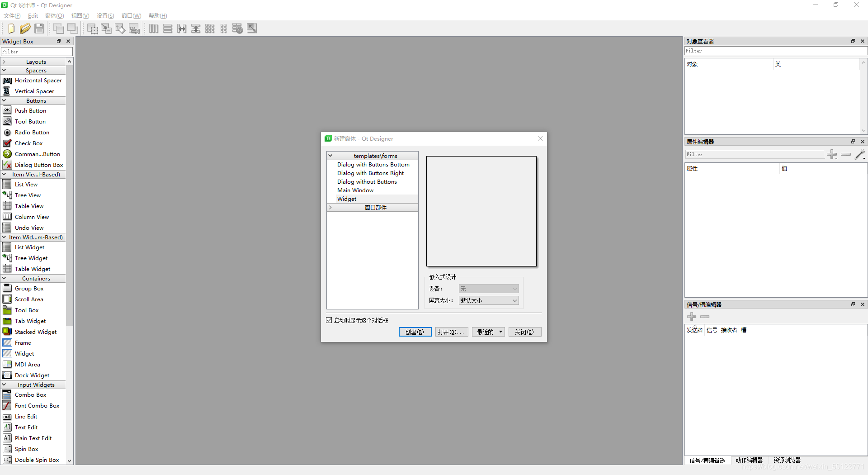Select Dialog with Buttons Bottom template
868x475 pixels.
tap(373, 164)
